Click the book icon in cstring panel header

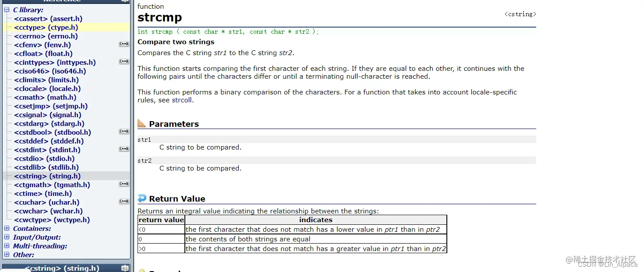125,268
